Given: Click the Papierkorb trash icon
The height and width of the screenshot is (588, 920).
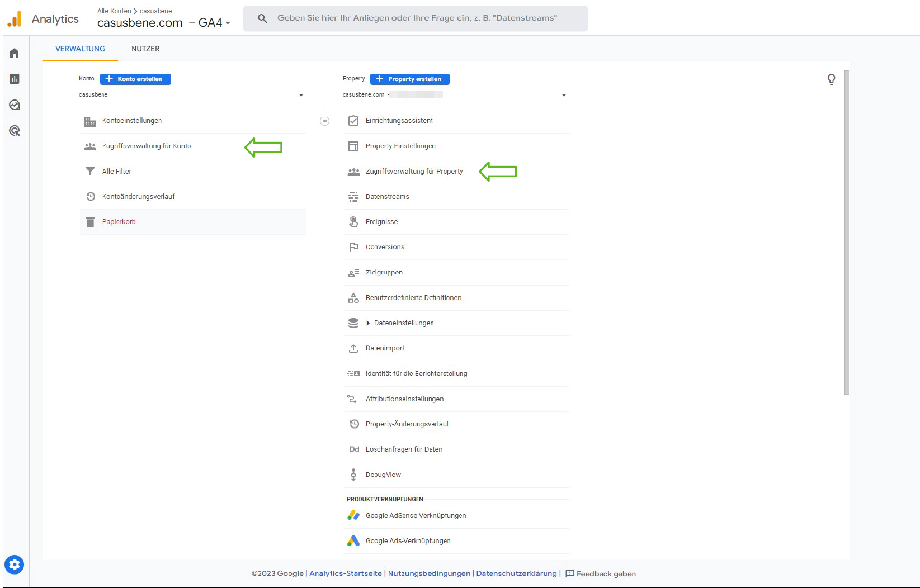Looking at the screenshot, I should pyautogui.click(x=90, y=222).
